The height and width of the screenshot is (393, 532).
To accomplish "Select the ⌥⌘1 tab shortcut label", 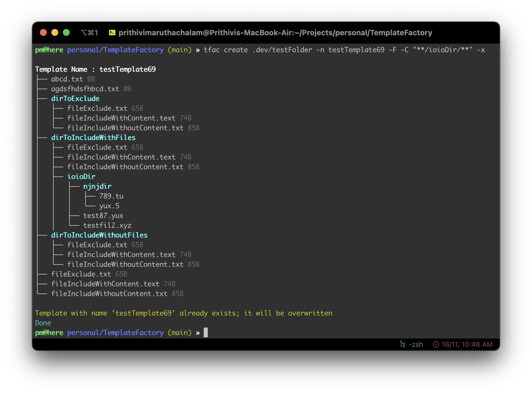I will [x=89, y=33].
